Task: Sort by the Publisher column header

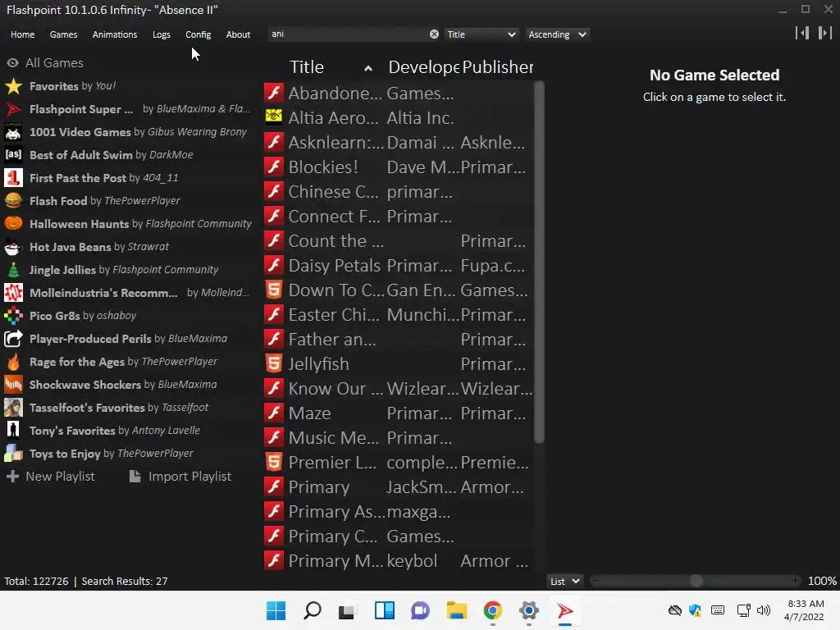Action: click(497, 67)
